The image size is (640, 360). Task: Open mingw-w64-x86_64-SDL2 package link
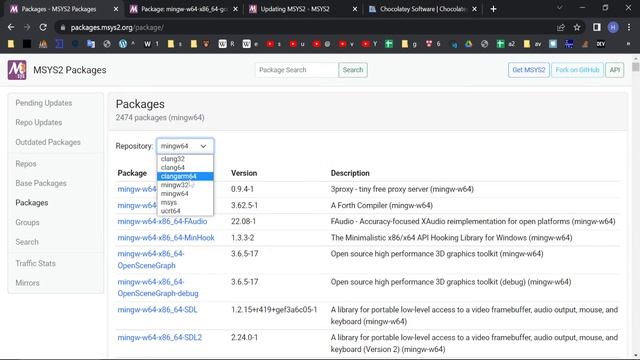click(160, 338)
